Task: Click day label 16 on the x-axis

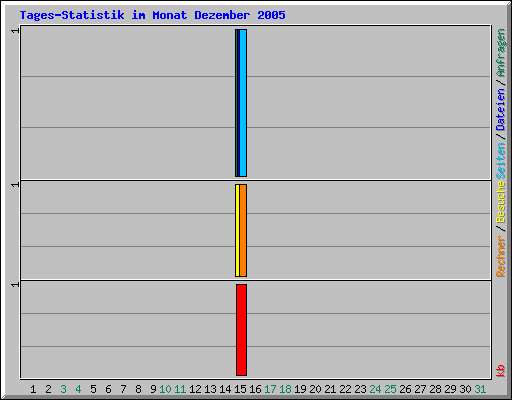Action: tap(255, 389)
